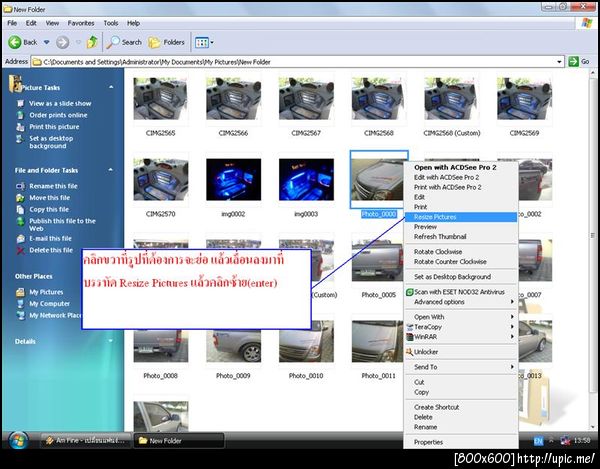
Task: Open the Views icon in toolbar
Action: [202, 42]
